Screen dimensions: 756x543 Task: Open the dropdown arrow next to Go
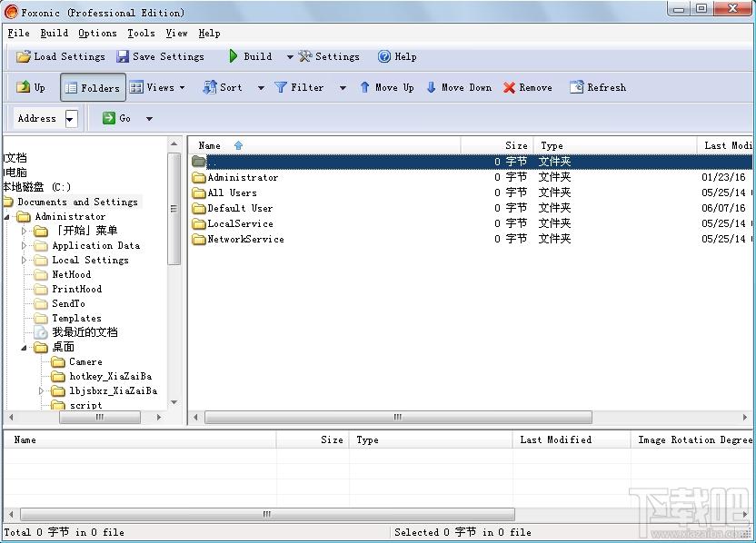[x=149, y=119]
